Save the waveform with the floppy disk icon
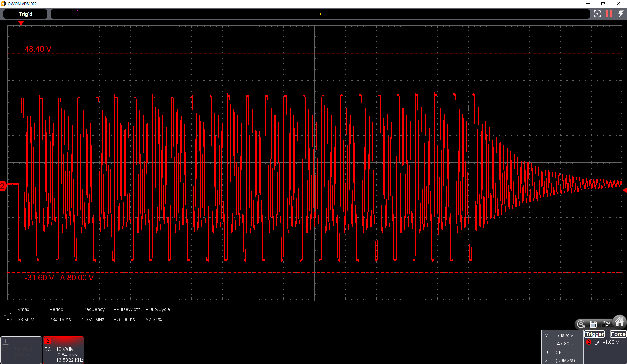The height and width of the screenshot is (364, 627). coord(593,324)
